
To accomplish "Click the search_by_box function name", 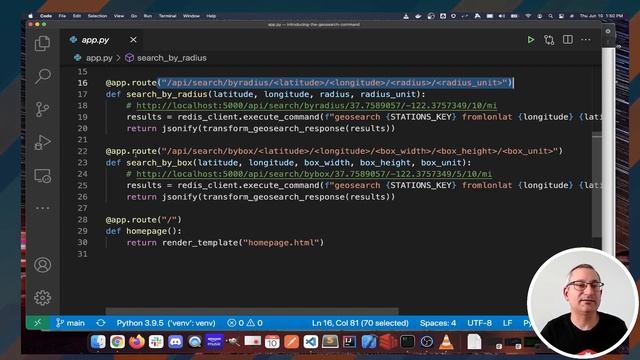I will click(x=159, y=163).
